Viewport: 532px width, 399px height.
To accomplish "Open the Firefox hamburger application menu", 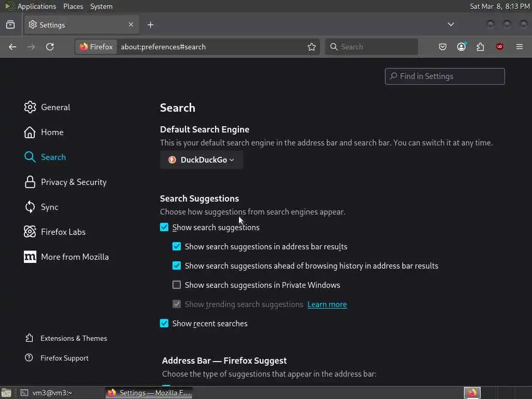I will point(520,47).
